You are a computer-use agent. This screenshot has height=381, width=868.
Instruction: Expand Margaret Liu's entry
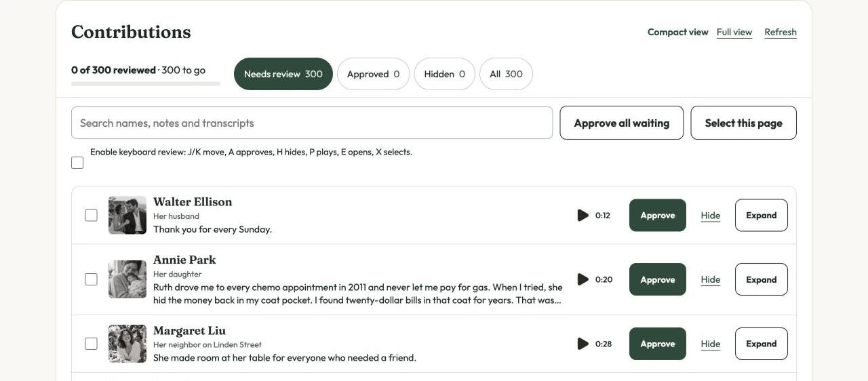762,344
